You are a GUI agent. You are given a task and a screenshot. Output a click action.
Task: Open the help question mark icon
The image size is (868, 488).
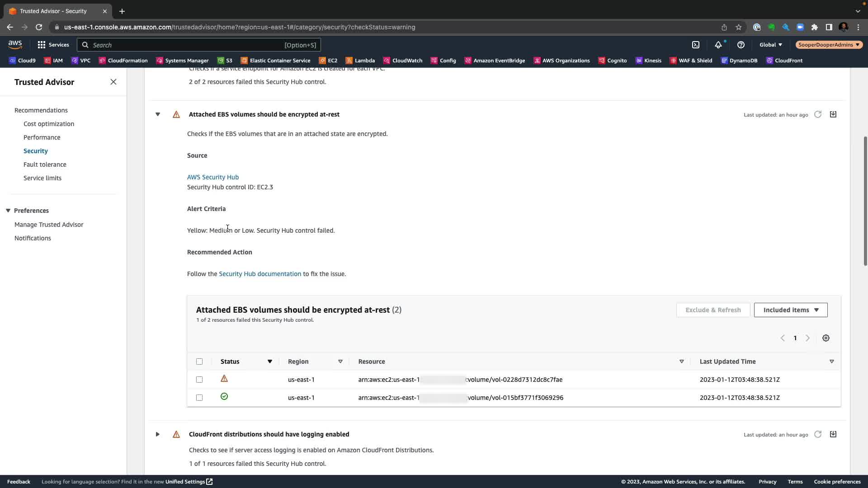[741, 45]
